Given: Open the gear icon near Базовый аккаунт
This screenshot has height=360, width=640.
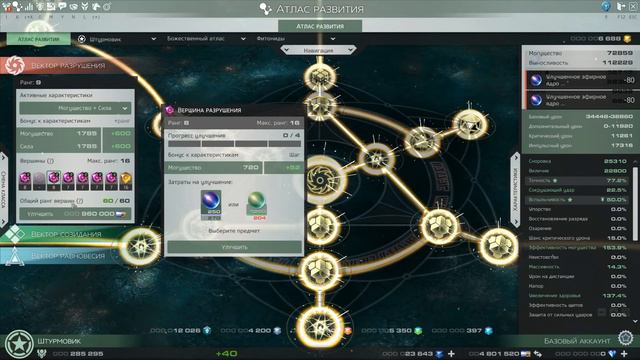Looking at the screenshot, I should (625, 338).
